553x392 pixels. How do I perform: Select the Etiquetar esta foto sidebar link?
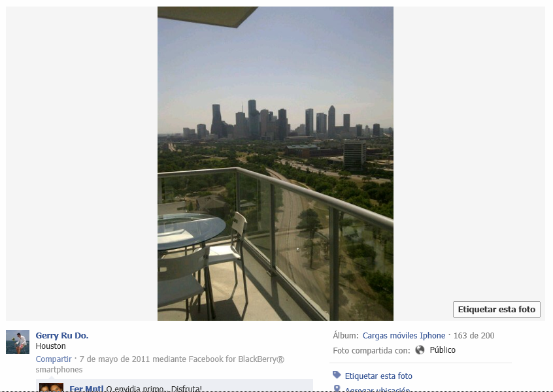[x=378, y=376]
